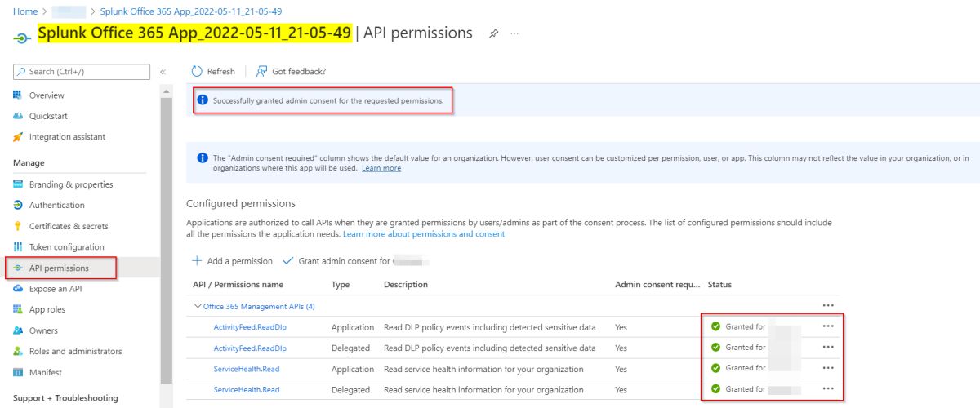Click the Got feedback? button label

tap(299, 72)
